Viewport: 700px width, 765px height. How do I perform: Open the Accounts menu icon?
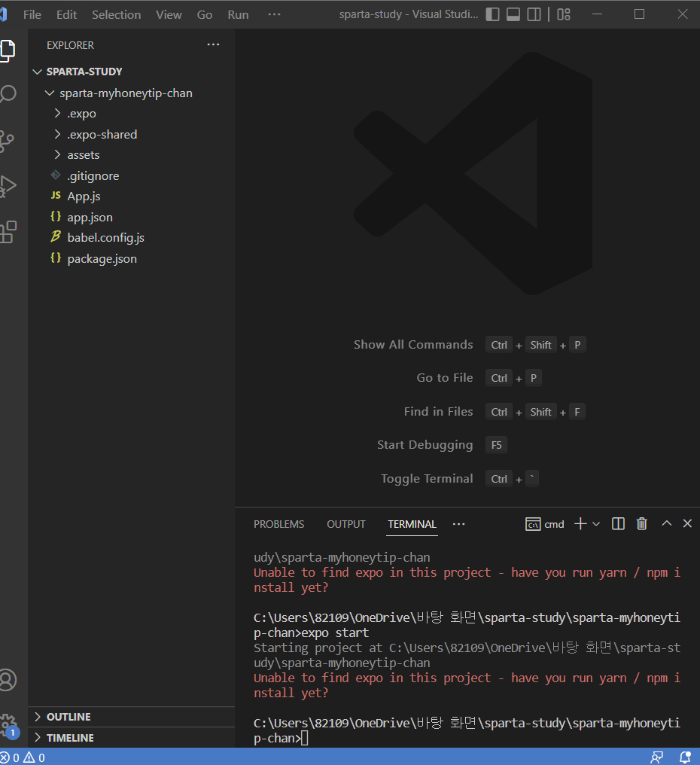point(8,680)
